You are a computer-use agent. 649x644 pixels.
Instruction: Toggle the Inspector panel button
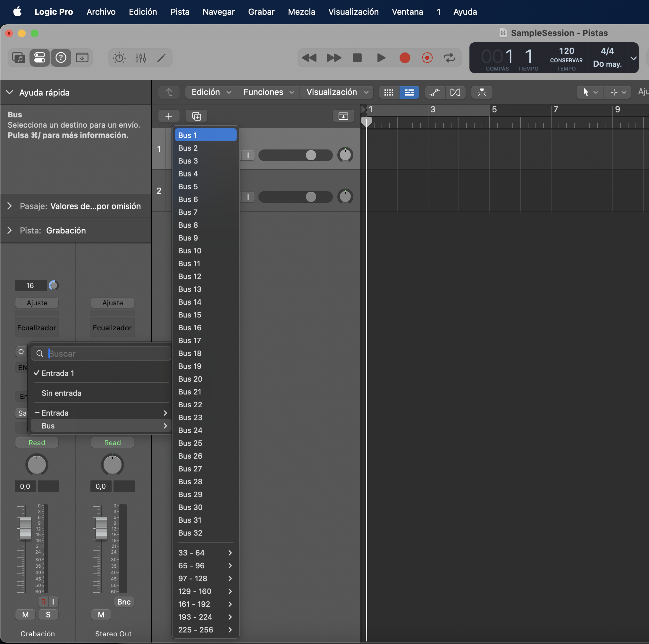pyautogui.click(x=40, y=58)
